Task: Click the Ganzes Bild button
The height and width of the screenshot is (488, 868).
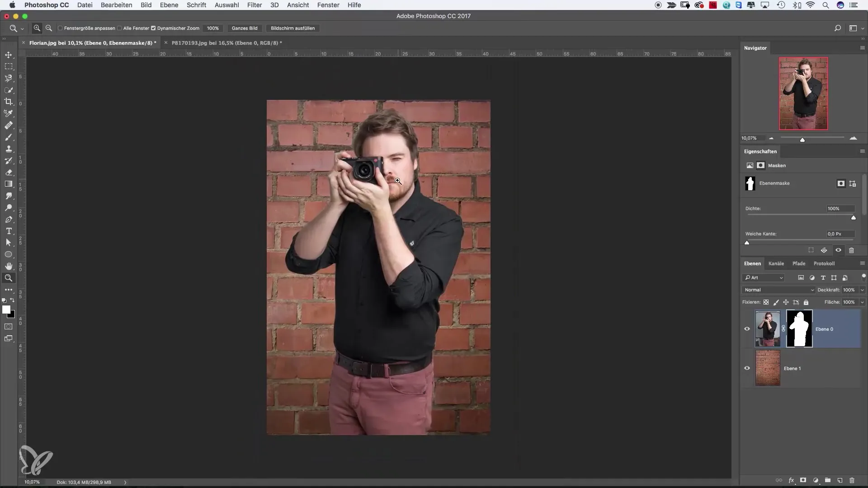Action: click(245, 28)
